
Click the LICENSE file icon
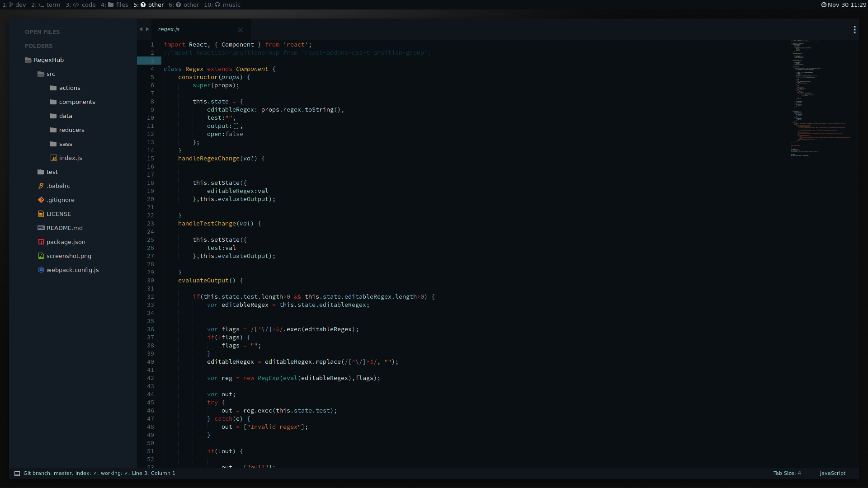(41, 214)
